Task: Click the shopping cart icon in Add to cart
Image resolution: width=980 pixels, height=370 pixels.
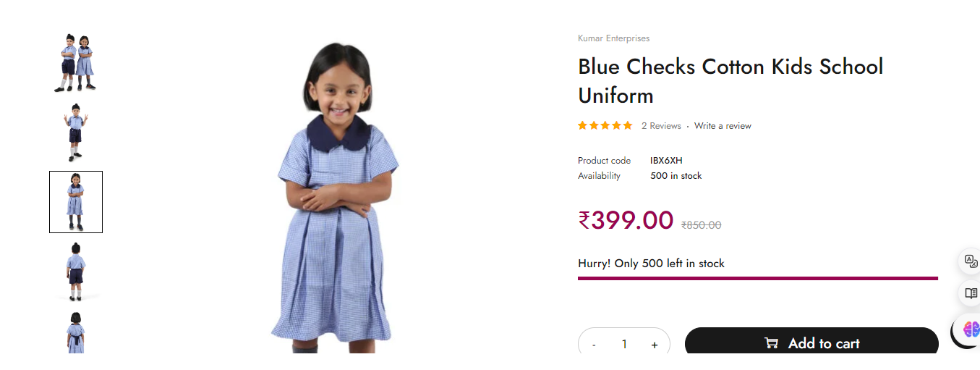Action: click(772, 343)
